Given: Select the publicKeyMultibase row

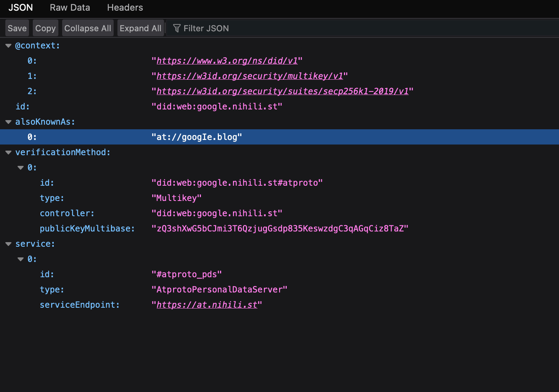Looking at the screenshot, I should 87,229.
